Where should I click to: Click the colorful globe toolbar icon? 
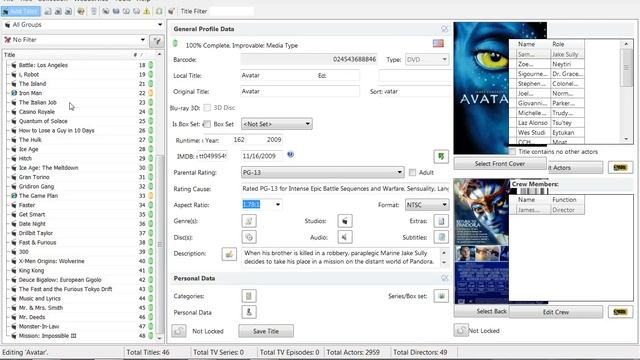tap(81, 11)
